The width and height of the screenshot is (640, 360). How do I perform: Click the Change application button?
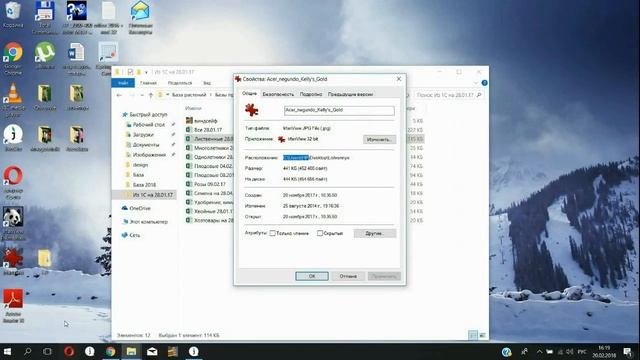point(379,140)
